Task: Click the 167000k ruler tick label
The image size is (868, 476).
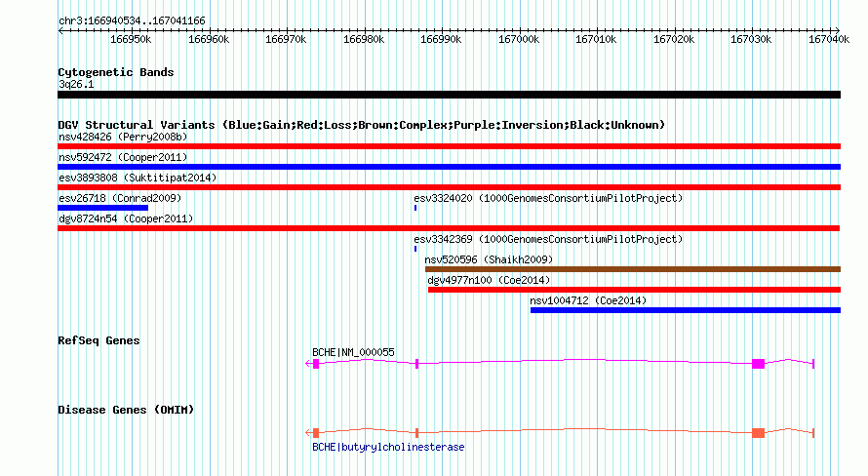Action: click(x=519, y=39)
